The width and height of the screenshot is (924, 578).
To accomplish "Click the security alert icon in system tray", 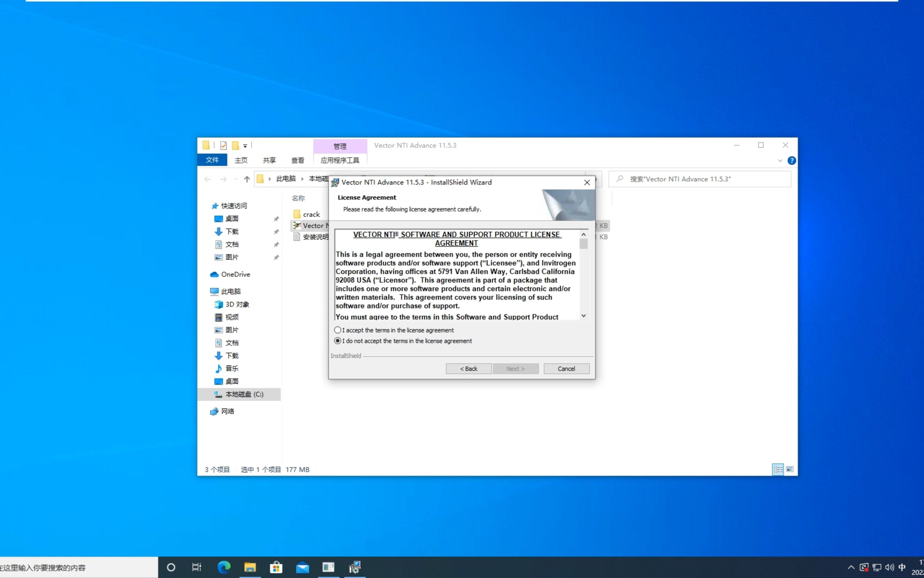I will 864,567.
